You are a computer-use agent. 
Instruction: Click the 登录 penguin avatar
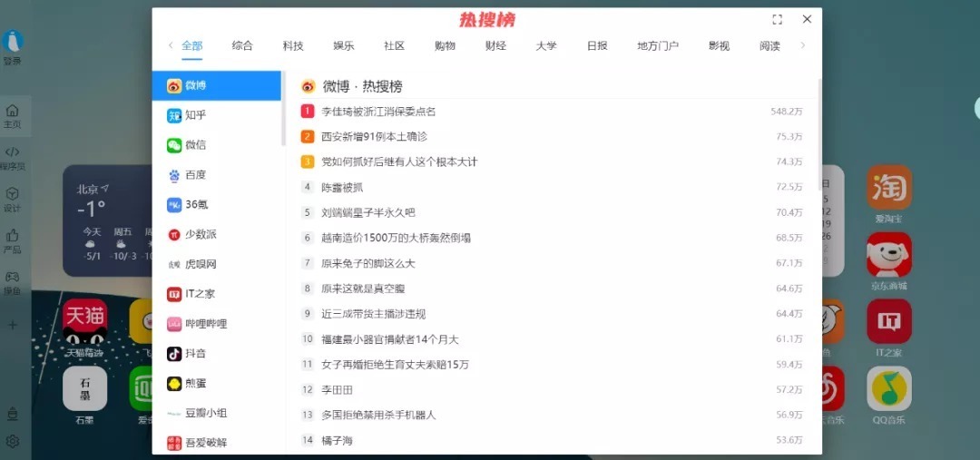tap(13, 42)
